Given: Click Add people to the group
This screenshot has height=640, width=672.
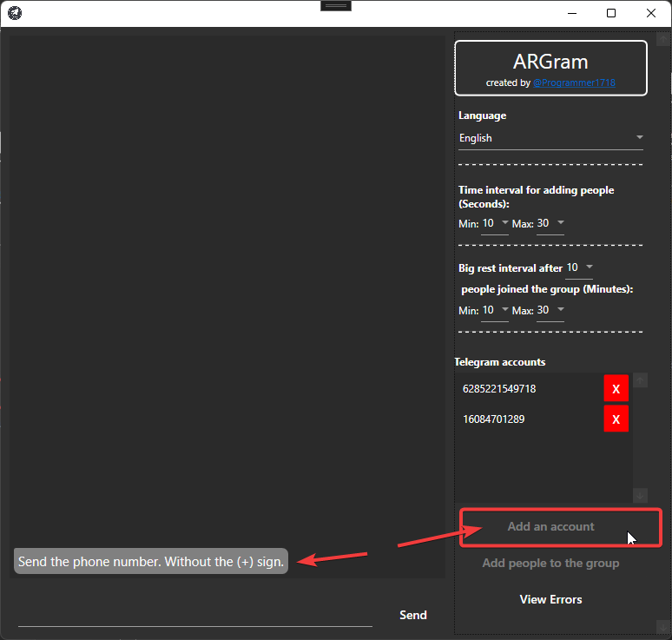Looking at the screenshot, I should click(550, 563).
